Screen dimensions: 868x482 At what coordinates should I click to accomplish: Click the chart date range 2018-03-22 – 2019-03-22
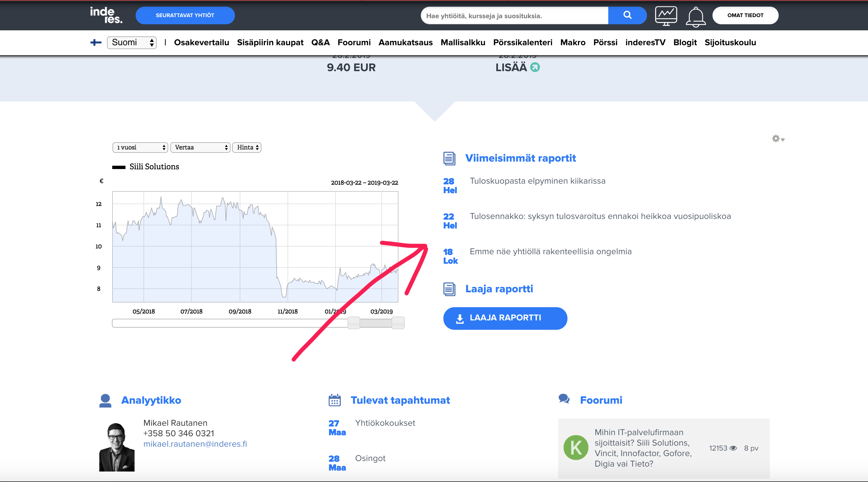pos(364,183)
